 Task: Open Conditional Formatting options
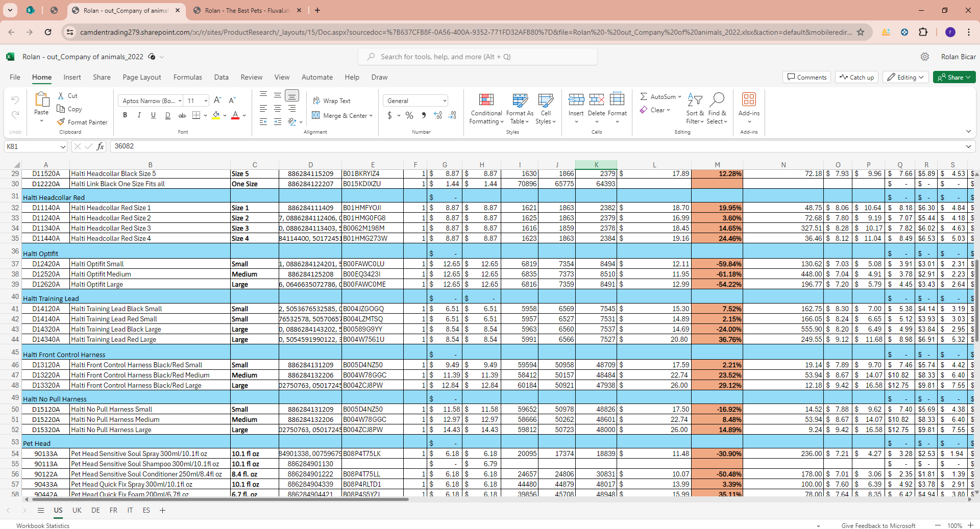click(x=486, y=109)
